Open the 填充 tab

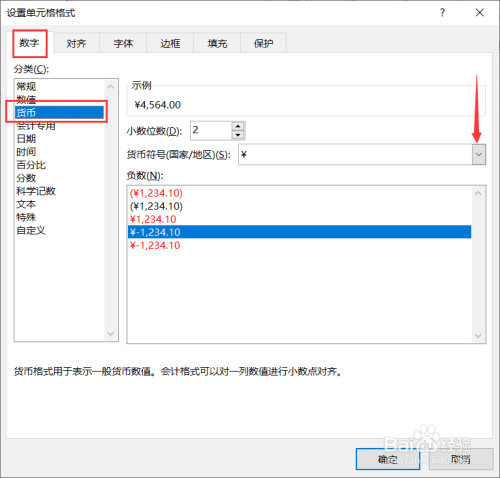point(217,43)
